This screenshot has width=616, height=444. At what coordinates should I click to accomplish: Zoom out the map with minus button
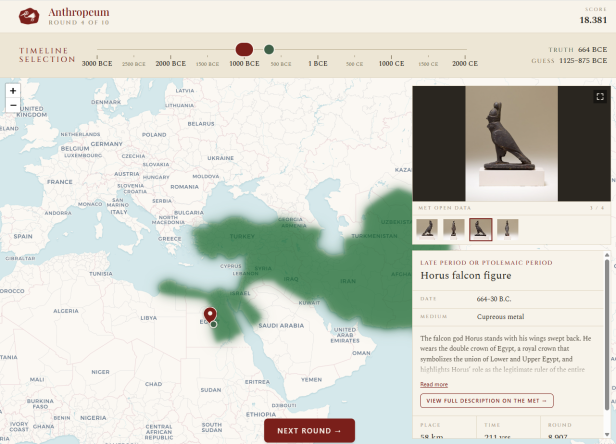[13, 105]
